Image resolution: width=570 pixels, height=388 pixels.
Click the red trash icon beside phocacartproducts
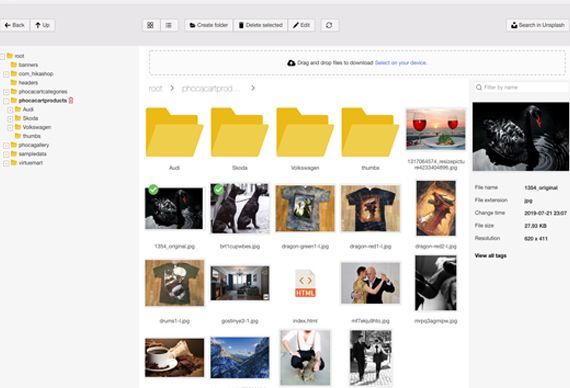coord(71,100)
